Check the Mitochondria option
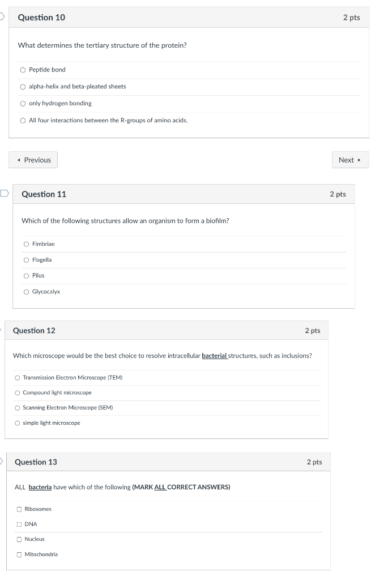The image size is (392, 580). tap(18, 554)
